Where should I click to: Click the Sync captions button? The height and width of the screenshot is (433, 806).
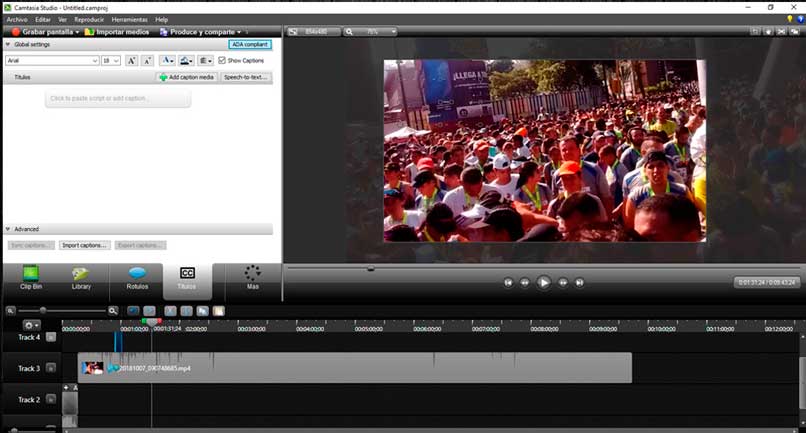click(31, 245)
